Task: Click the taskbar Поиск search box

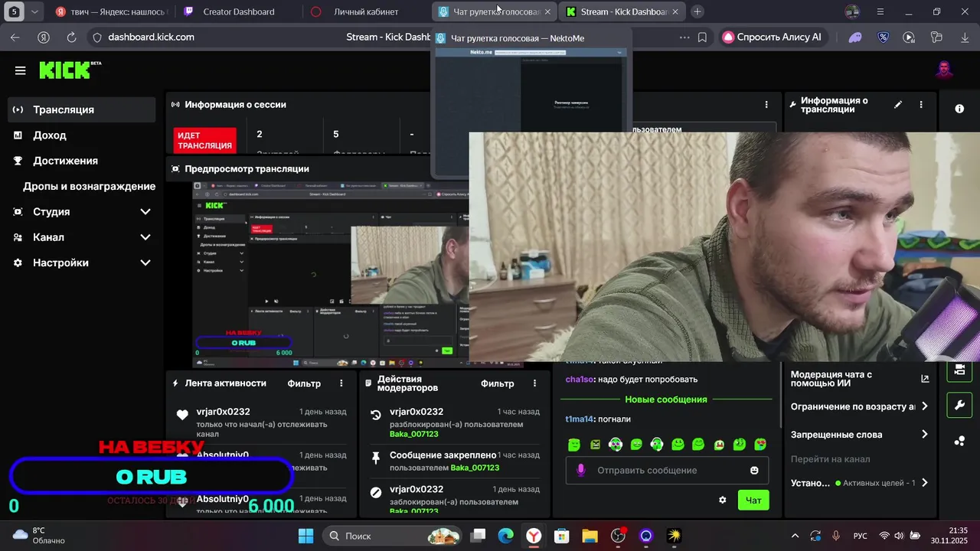Action: 392,536
